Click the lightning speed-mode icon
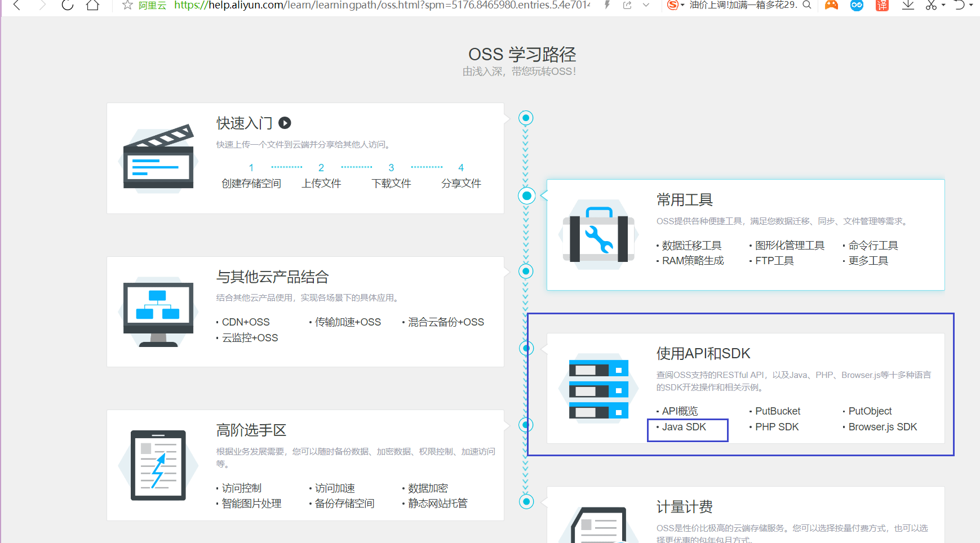This screenshot has height=543, width=980. [607, 5]
